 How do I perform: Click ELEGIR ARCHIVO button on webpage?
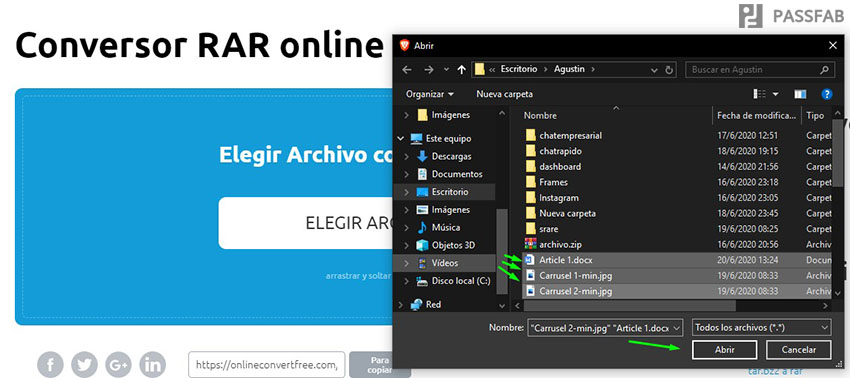coord(305,223)
